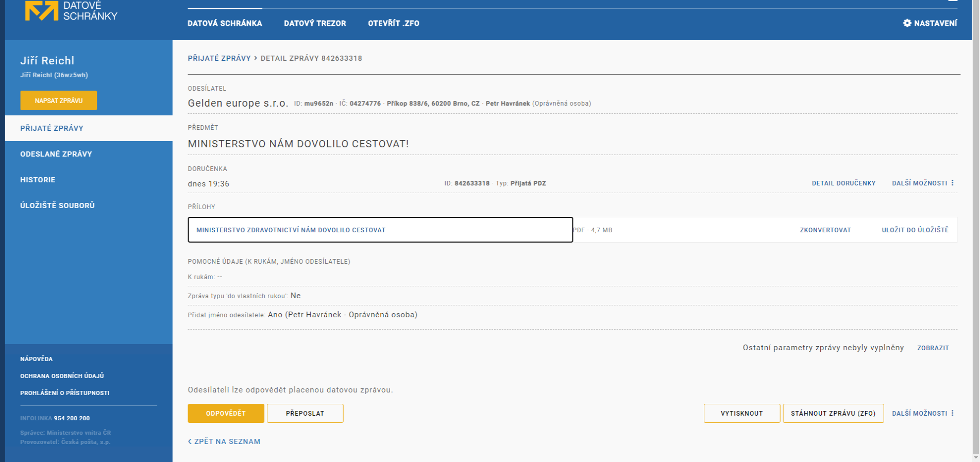Forward message with Přeposlat button
This screenshot has height=462, width=980.
305,414
